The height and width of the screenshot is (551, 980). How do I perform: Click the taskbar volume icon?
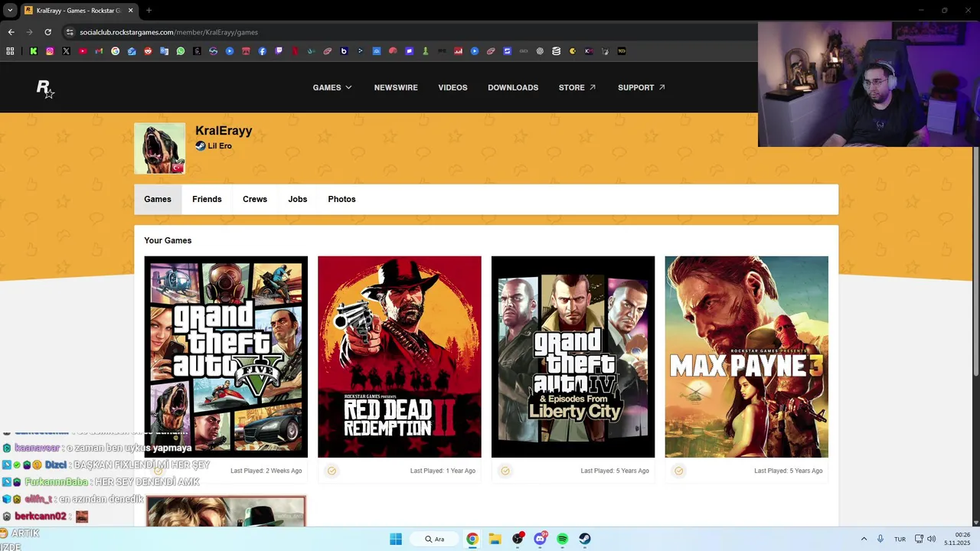[x=932, y=539]
